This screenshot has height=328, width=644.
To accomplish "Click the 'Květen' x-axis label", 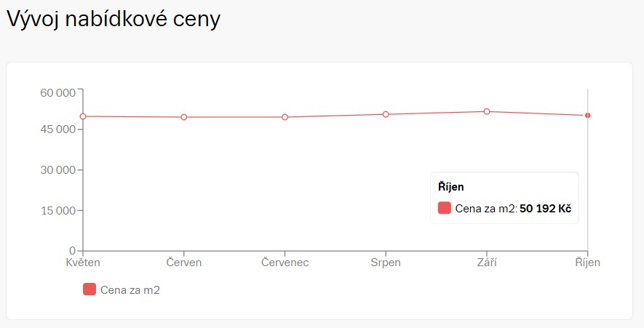I will [x=83, y=263].
